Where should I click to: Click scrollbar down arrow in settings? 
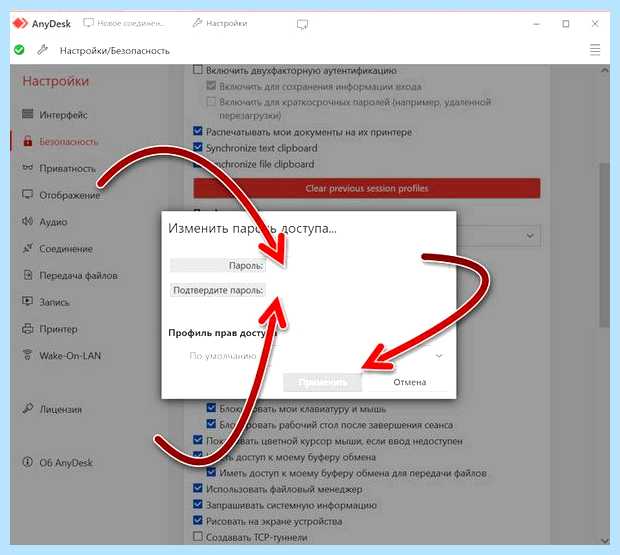[604, 540]
